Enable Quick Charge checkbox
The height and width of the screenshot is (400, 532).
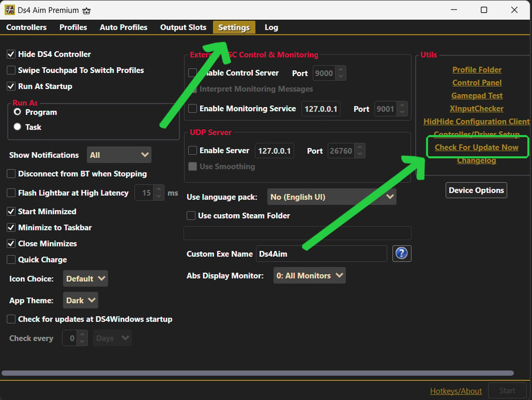click(11, 260)
